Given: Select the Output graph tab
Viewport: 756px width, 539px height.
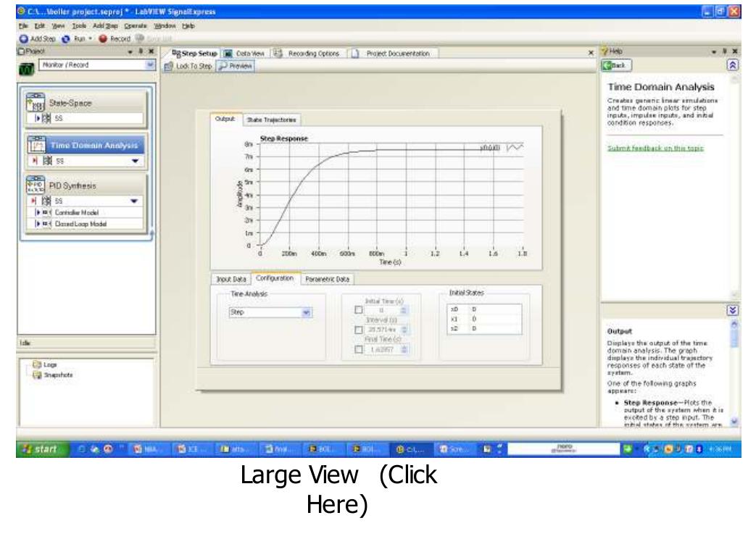Looking at the screenshot, I should click(225, 119).
